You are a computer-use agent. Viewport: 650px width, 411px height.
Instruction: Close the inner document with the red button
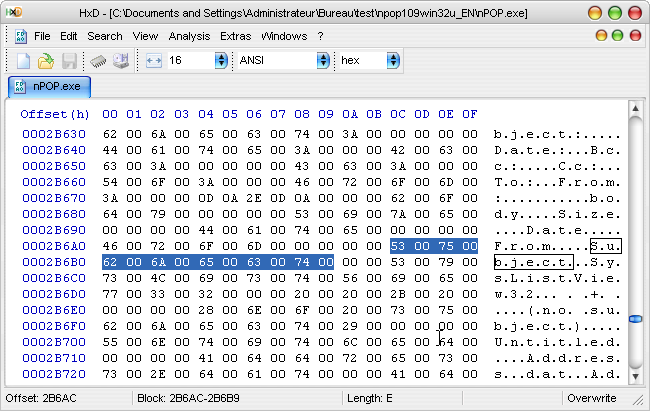tap(635, 36)
